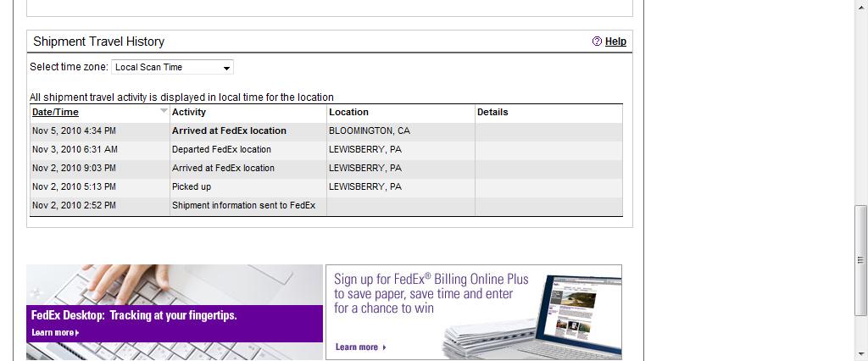Click the Help question mark icon

coord(597,42)
